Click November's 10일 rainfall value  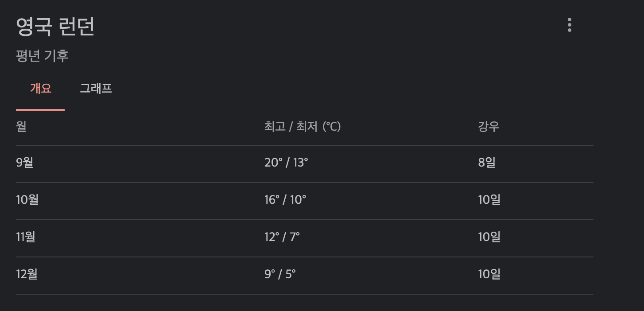pos(489,237)
